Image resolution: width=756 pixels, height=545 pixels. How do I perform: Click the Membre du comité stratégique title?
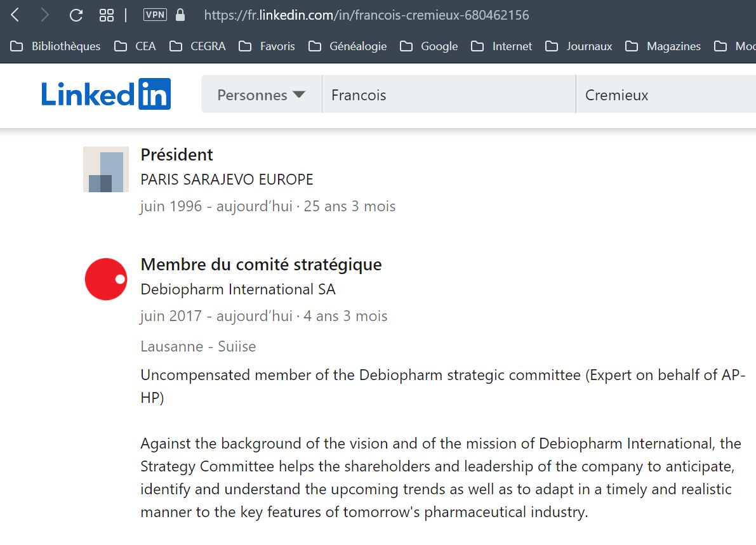pos(261,265)
